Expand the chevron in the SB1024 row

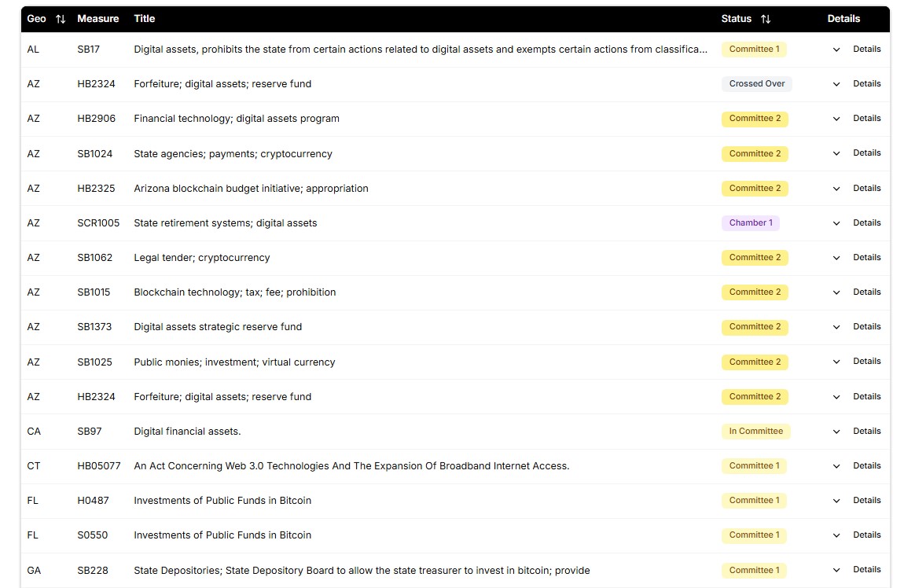[836, 153]
